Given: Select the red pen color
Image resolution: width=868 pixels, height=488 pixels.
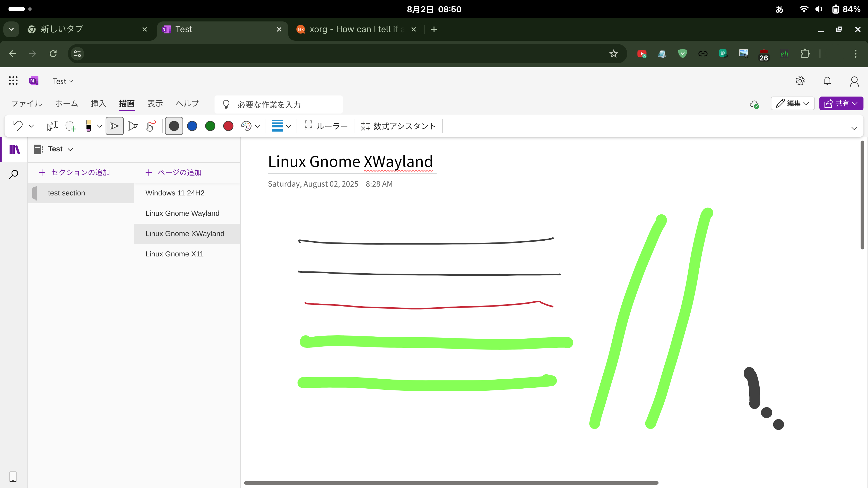Looking at the screenshot, I should click(229, 126).
